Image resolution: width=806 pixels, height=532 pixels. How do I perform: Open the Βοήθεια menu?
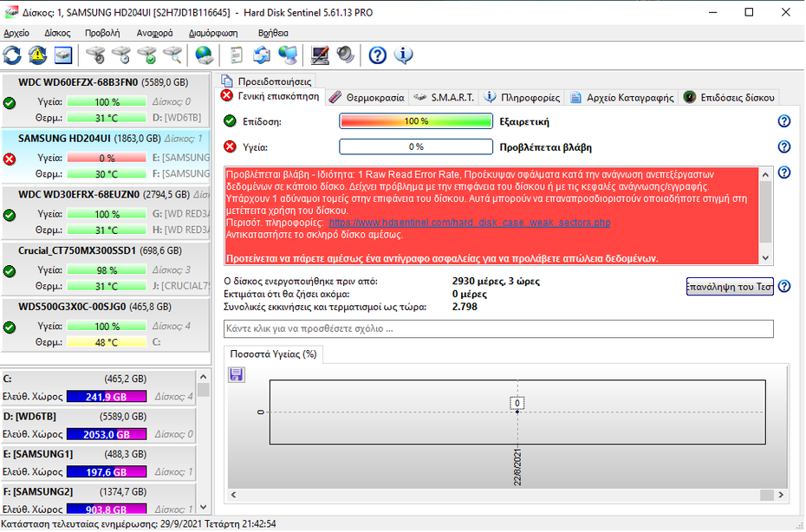273,33
